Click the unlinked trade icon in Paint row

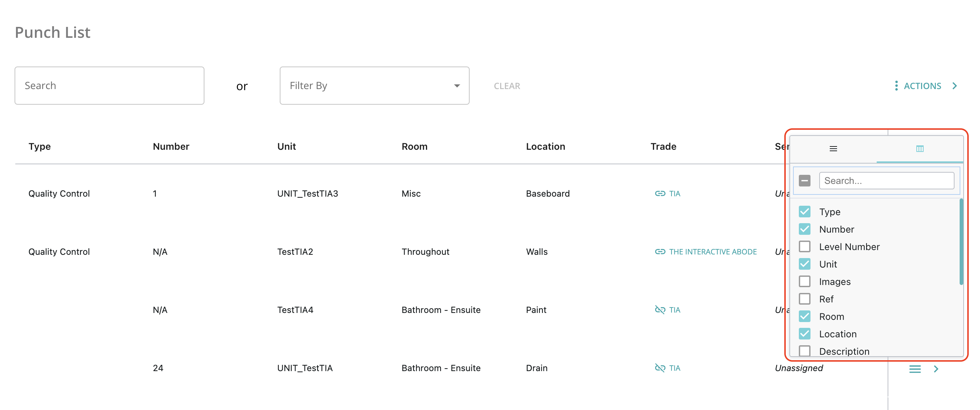(660, 310)
